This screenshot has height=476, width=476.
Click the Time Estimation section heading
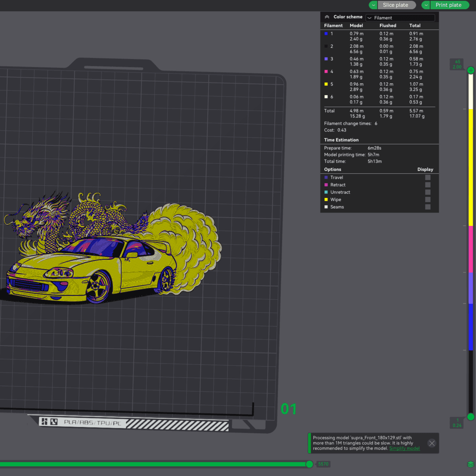pos(341,140)
